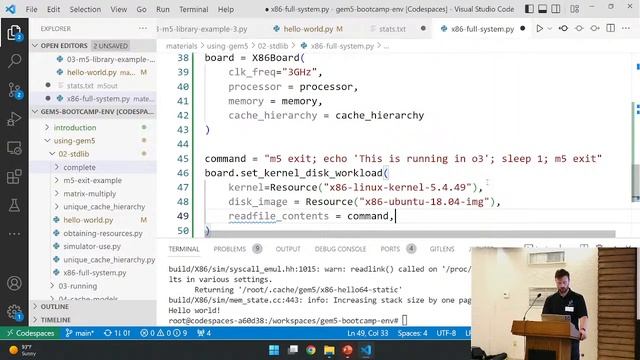Open the Accounts menu icon
Image resolution: width=640 pixels, height=360 pixels.
pyautogui.click(x=14, y=283)
